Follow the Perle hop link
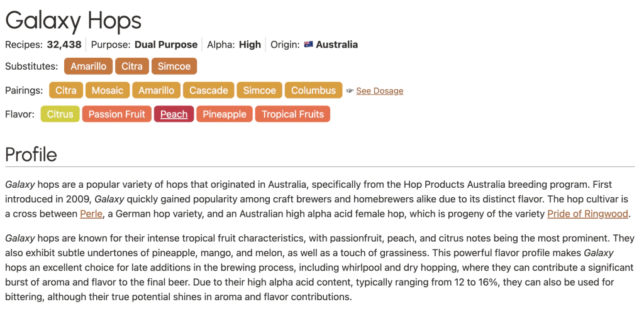 coord(91,214)
